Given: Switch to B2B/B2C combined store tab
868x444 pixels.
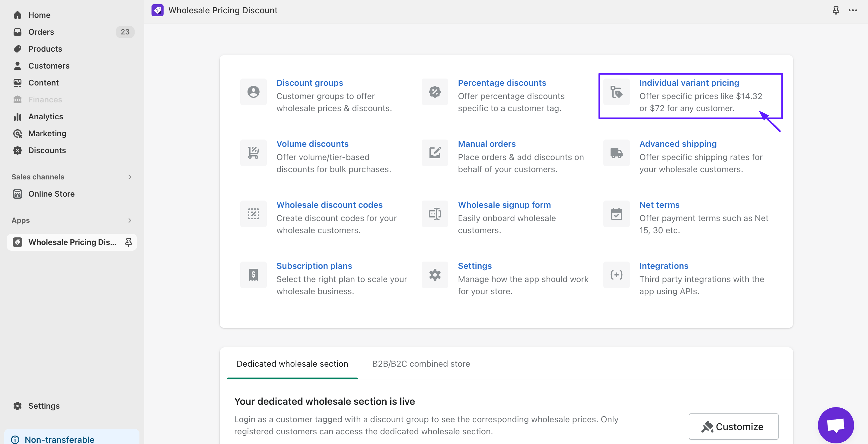Looking at the screenshot, I should (421, 363).
